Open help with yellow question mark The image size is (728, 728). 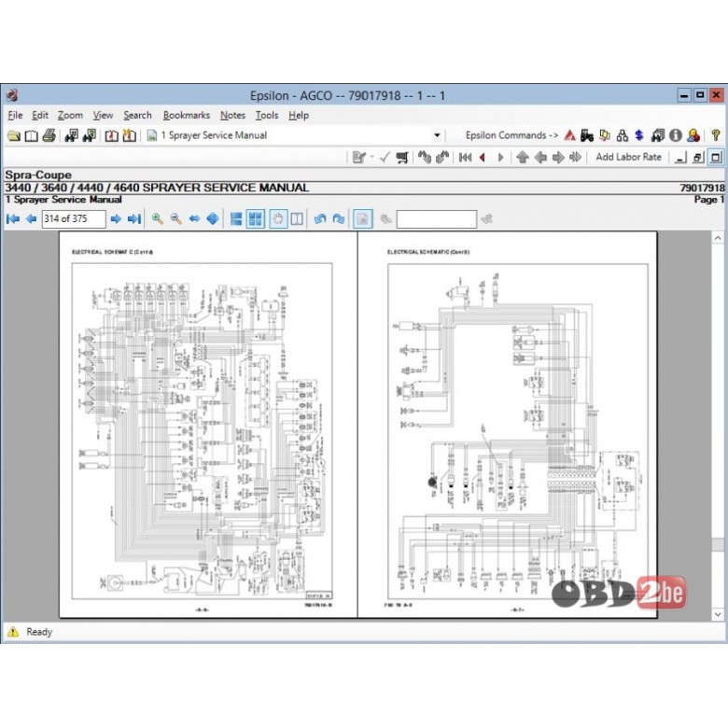[716, 135]
